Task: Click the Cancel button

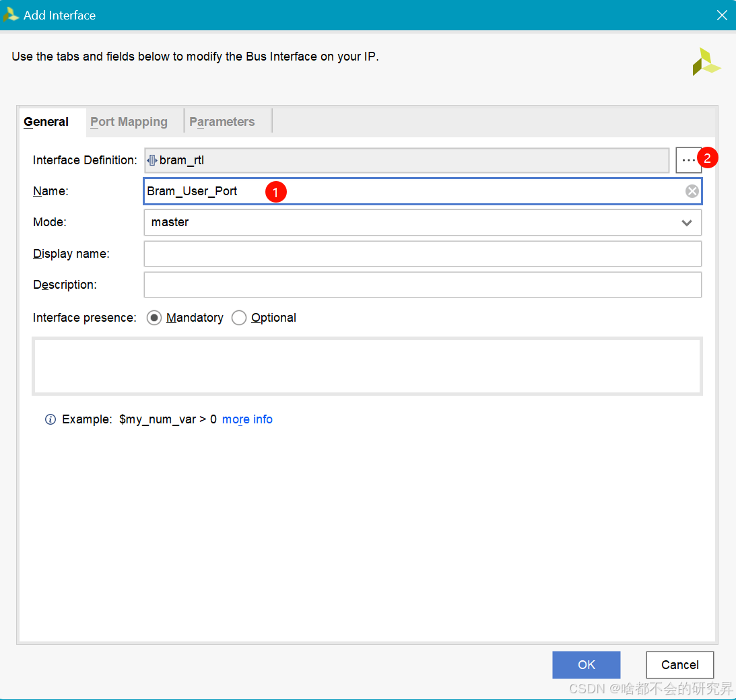Action: (679, 664)
